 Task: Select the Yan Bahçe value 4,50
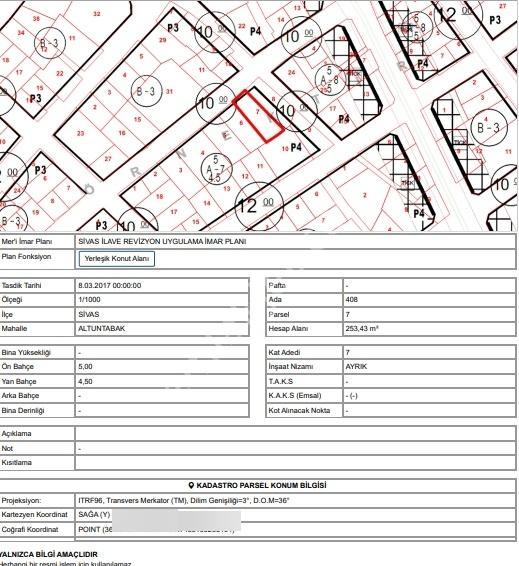click(x=85, y=382)
